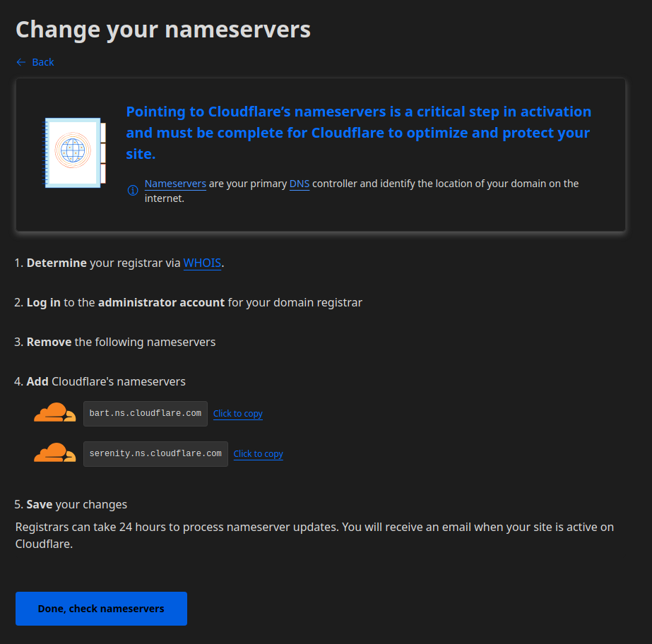The image size is (652, 644).
Task: Select the serenity.ns.cloudflare.com nameserver box
Action: tap(155, 453)
